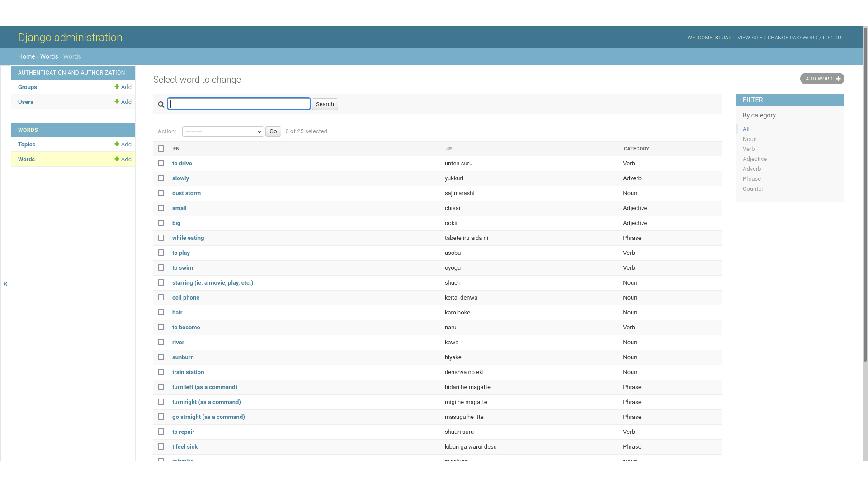Screen dimensions: 868x488
Task: Open the Words model sidebar link
Action: (26, 159)
